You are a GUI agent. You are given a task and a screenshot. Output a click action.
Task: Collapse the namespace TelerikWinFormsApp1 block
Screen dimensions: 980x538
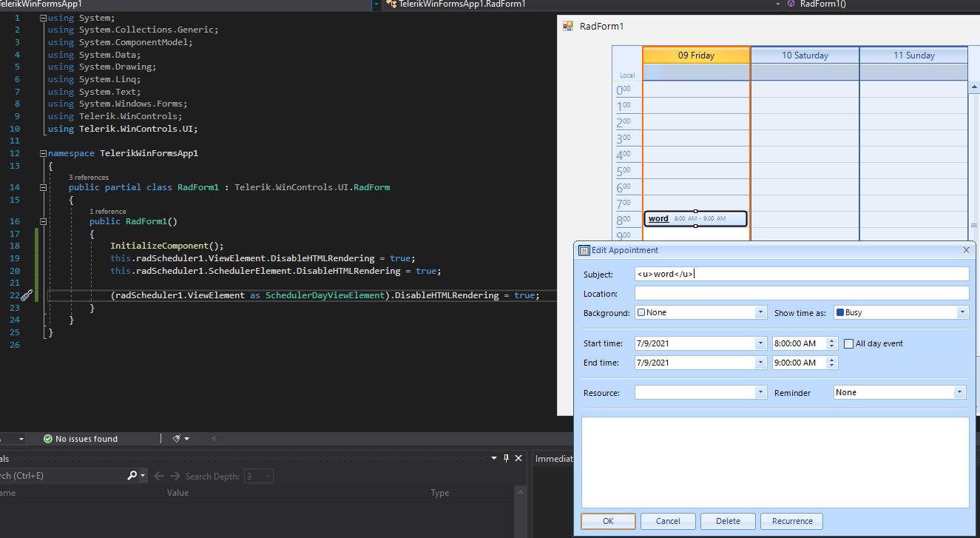tap(44, 153)
